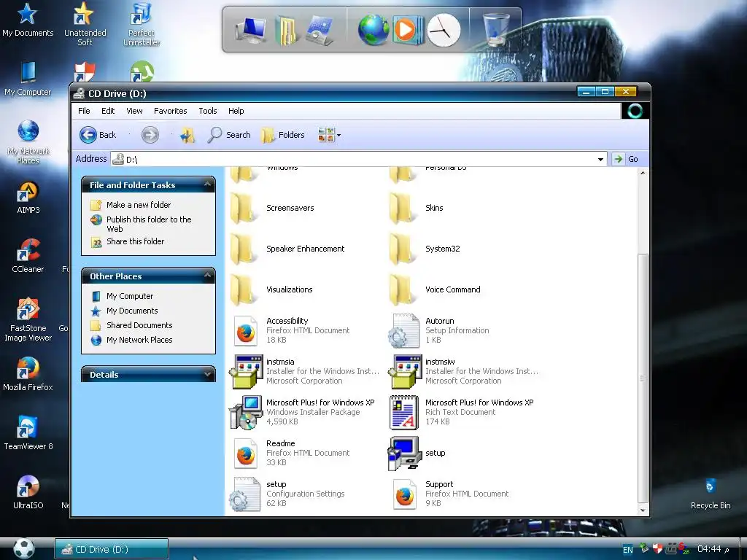Select Microsoft Plus! Windows Installer Package
Viewport: 747px width, 560px height.
tap(301, 412)
